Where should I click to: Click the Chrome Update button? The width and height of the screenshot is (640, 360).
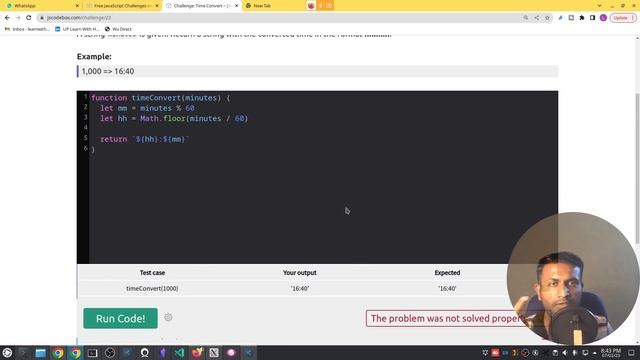point(620,18)
